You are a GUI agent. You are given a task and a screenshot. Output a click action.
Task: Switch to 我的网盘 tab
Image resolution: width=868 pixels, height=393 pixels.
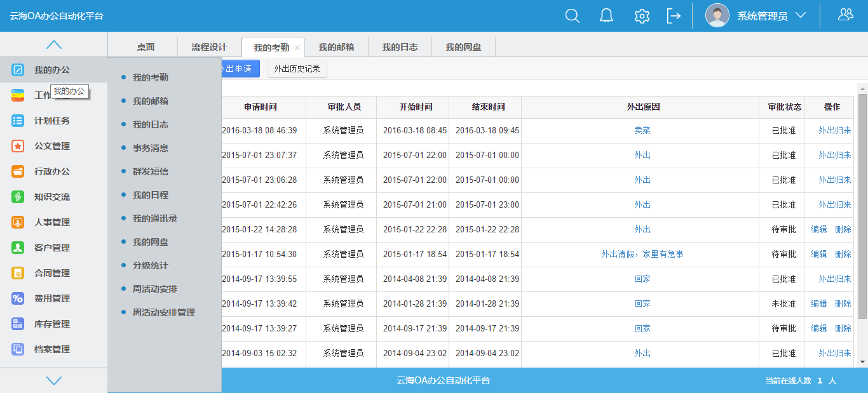(x=463, y=47)
